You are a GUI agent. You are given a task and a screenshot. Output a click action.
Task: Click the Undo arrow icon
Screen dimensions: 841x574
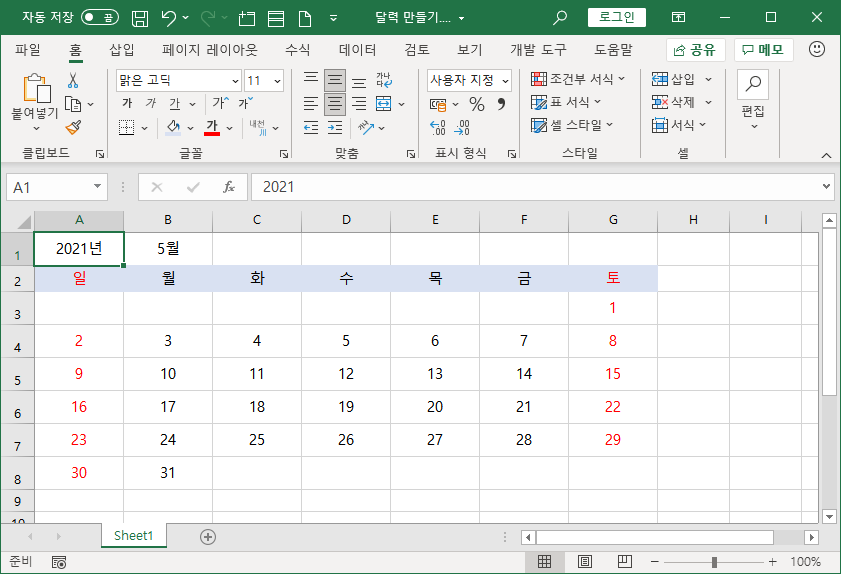click(169, 18)
